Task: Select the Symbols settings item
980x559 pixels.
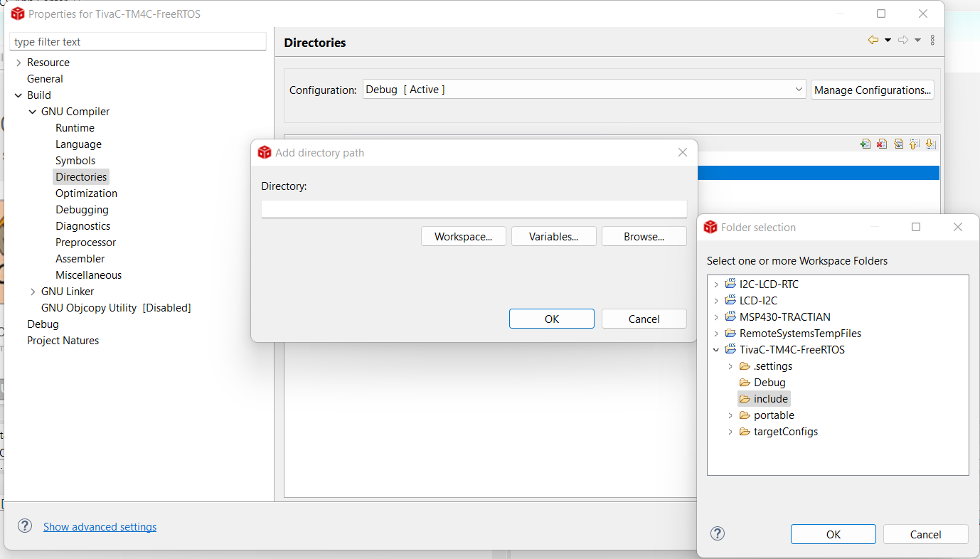Action: 75,161
